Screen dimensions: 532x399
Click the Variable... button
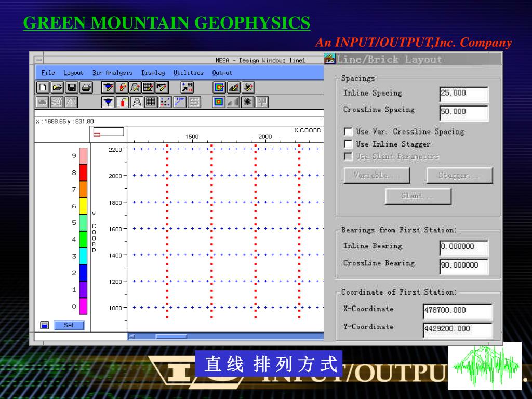click(377, 176)
